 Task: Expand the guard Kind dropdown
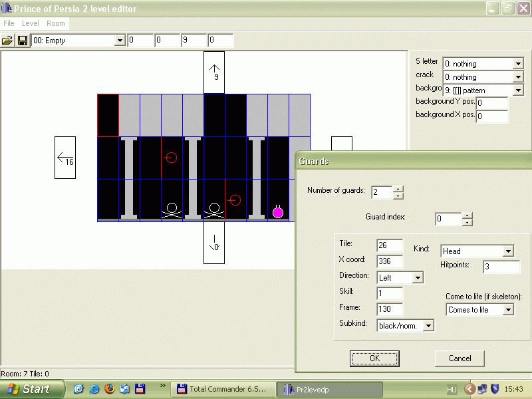pyautogui.click(x=508, y=251)
